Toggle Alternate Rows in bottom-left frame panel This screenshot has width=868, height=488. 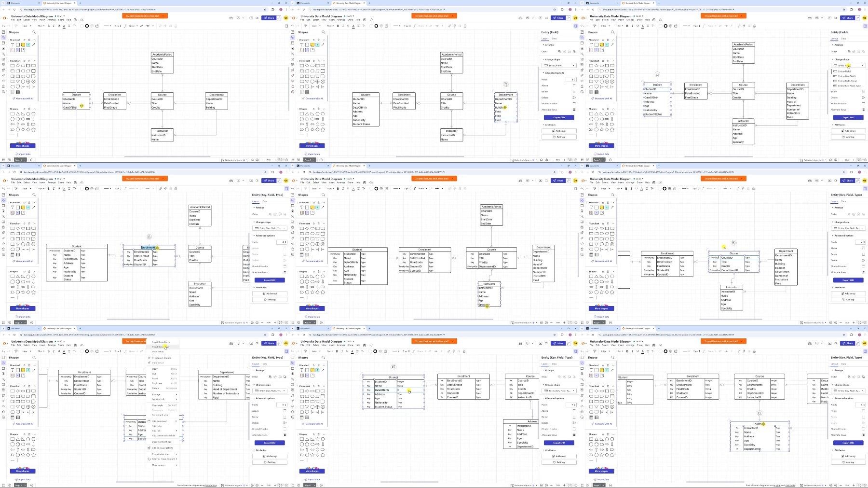(285, 435)
